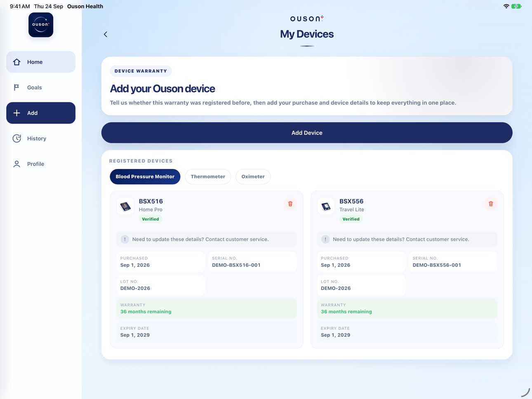Open the Goals section in sidebar

[41, 87]
